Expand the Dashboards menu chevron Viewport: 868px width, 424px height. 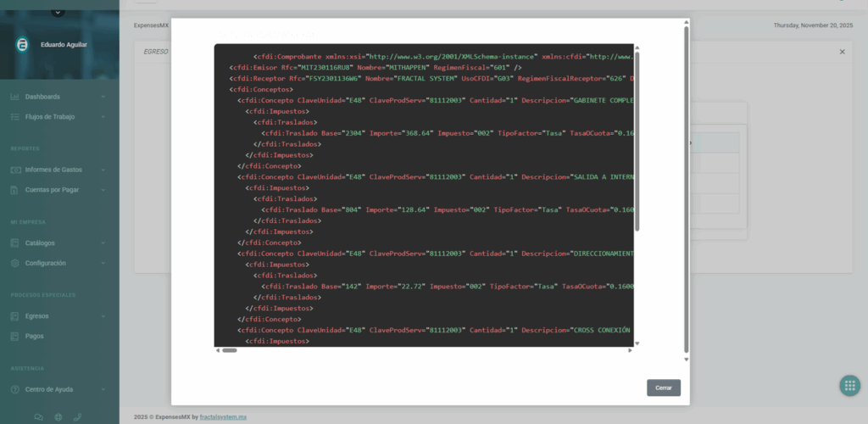(103, 97)
